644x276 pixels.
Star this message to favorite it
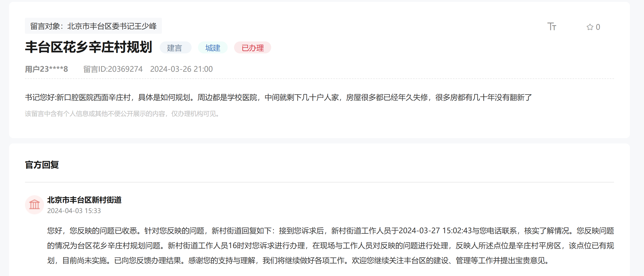tap(590, 27)
